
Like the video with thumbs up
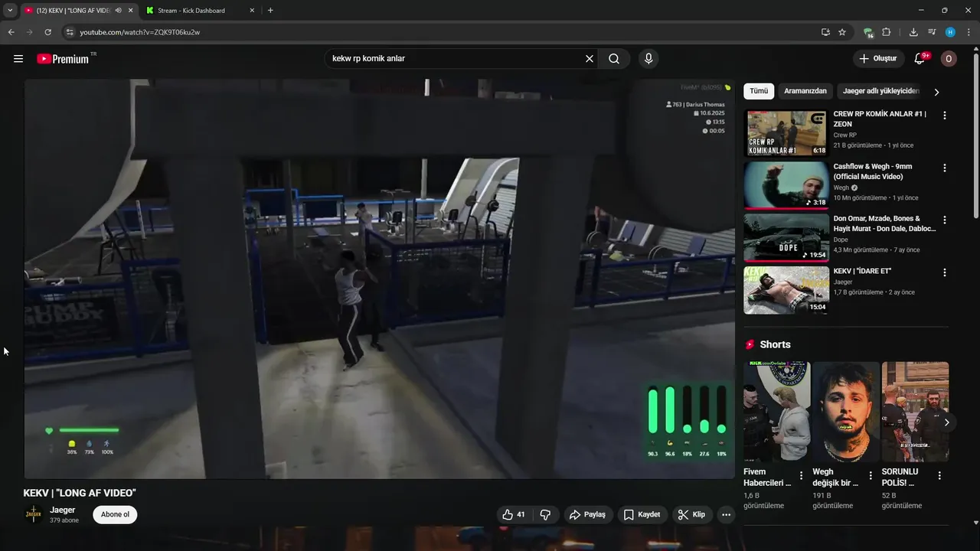[514, 515]
